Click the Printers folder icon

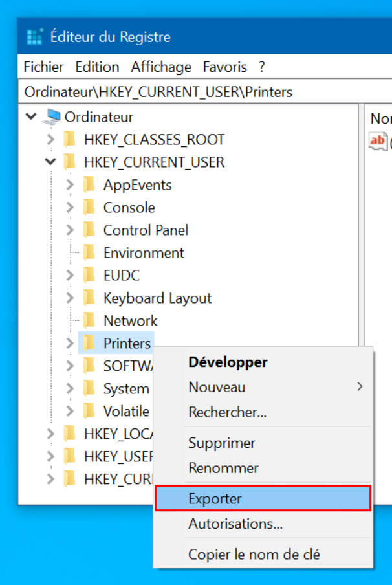pyautogui.click(x=89, y=343)
